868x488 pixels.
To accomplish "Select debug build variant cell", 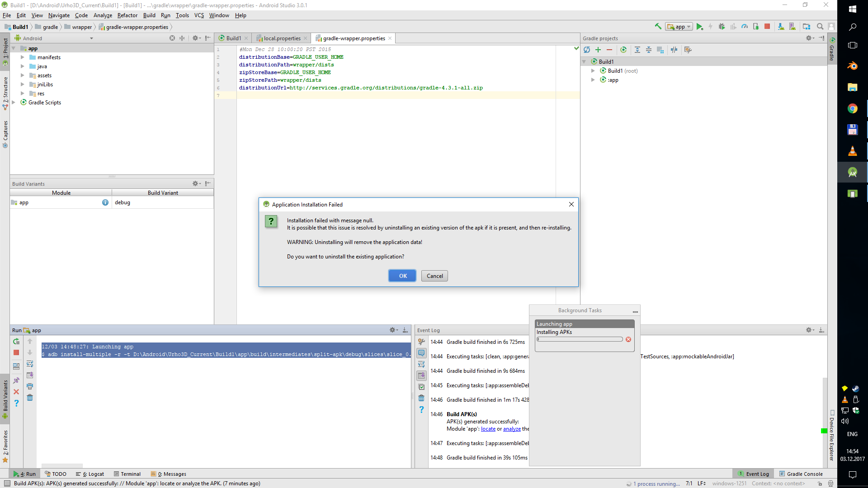I will pyautogui.click(x=163, y=202).
